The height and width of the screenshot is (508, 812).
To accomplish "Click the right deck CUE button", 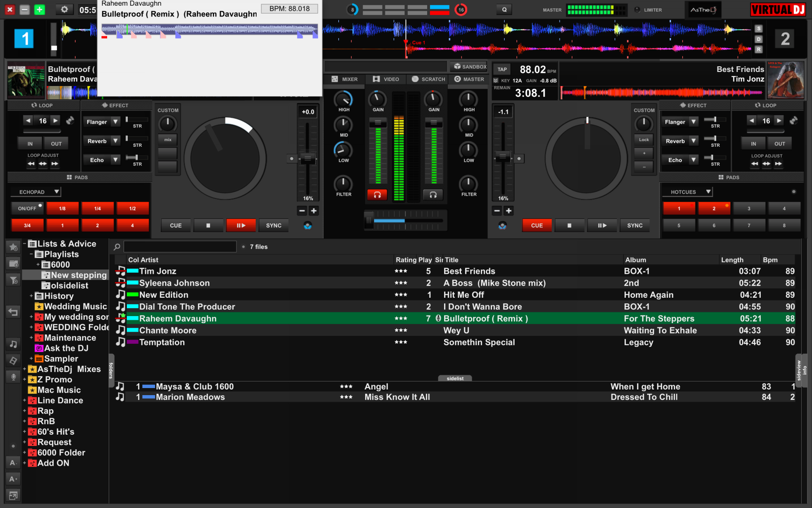I will pyautogui.click(x=537, y=226).
